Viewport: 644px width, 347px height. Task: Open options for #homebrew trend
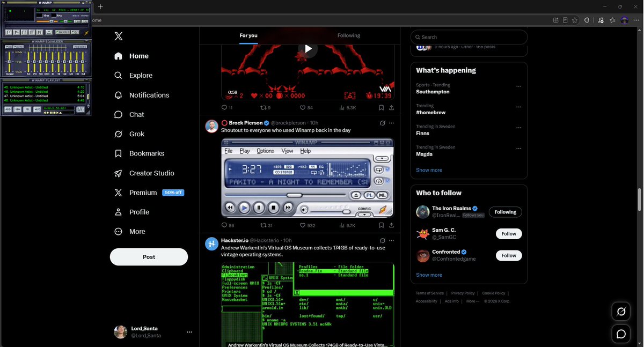pos(518,107)
